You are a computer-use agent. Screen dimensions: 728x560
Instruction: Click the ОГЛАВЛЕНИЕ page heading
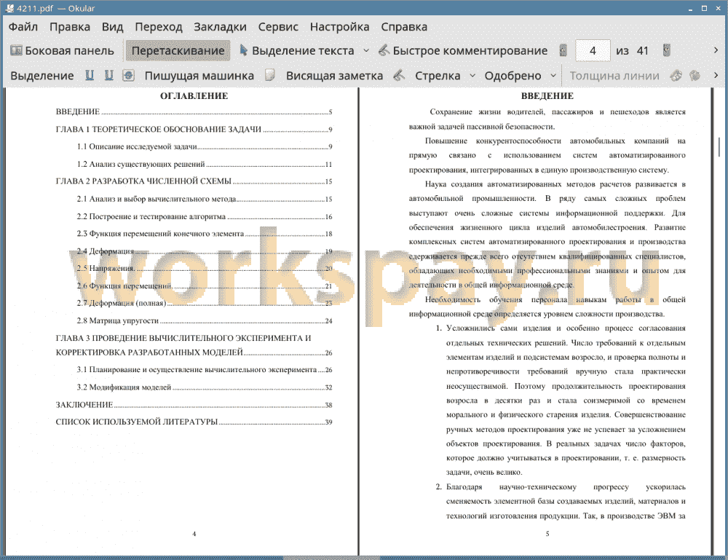tap(194, 96)
